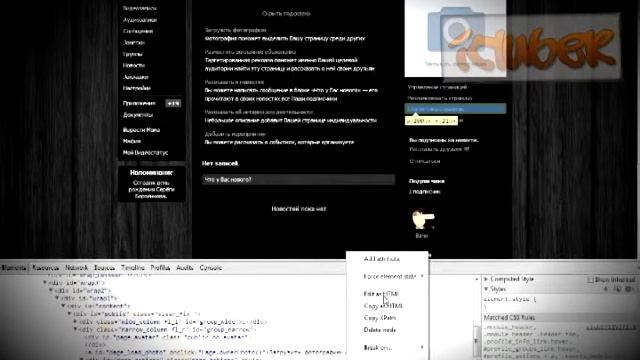Click Отписаться link
The height and width of the screenshot is (360, 640).
424,161
